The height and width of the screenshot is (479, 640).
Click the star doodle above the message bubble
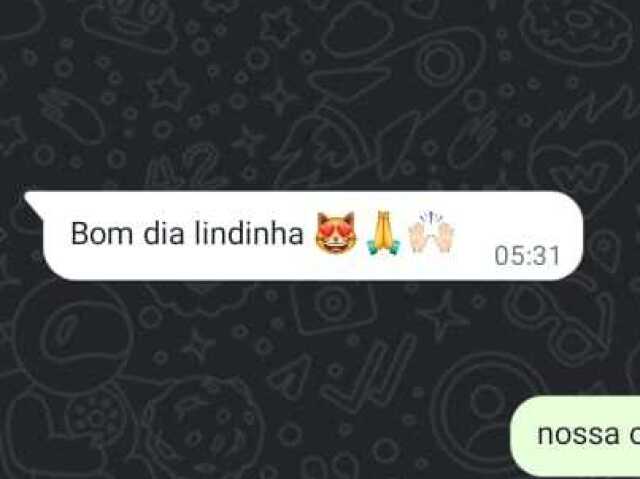pyautogui.click(x=168, y=90)
